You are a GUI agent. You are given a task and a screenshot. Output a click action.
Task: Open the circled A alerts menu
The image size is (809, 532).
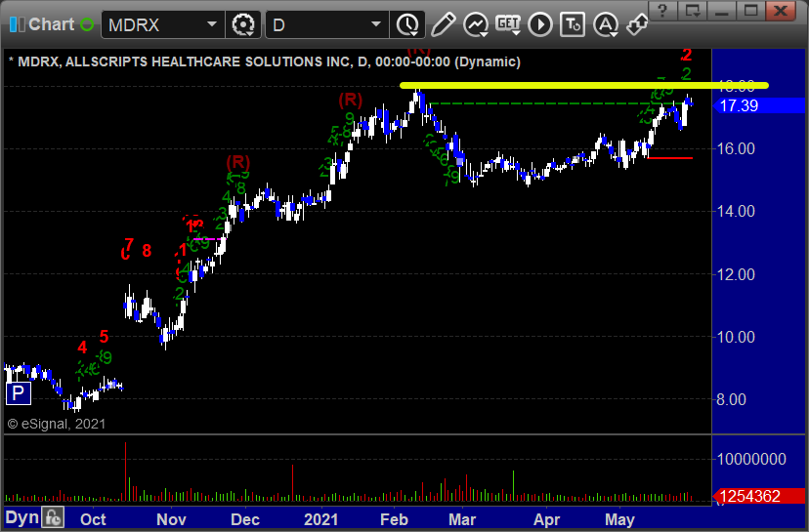tap(605, 24)
